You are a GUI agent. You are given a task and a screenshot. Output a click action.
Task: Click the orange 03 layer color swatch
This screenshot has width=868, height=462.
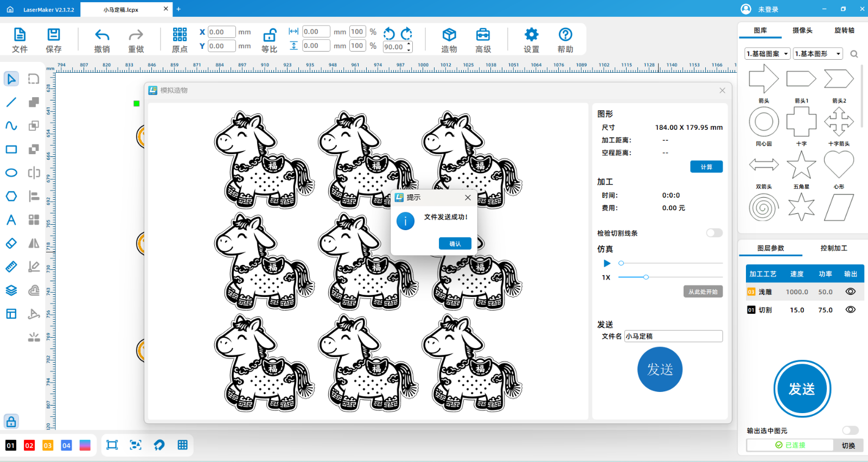(x=48, y=445)
